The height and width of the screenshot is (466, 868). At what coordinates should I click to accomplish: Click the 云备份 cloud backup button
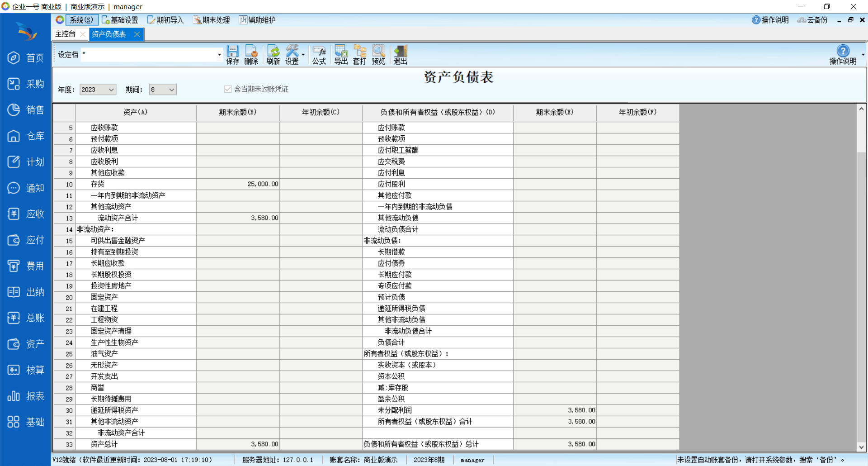812,20
